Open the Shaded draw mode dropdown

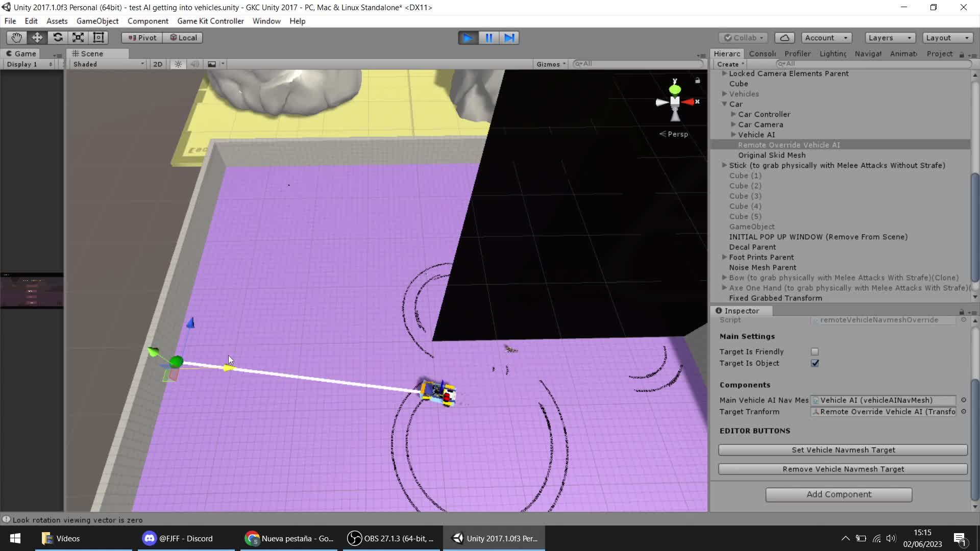tap(108, 64)
